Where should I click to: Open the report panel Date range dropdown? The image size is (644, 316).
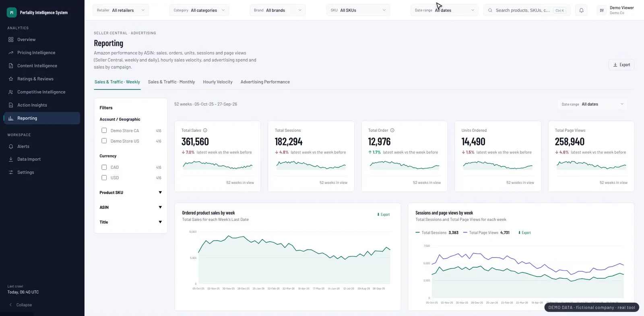click(592, 104)
